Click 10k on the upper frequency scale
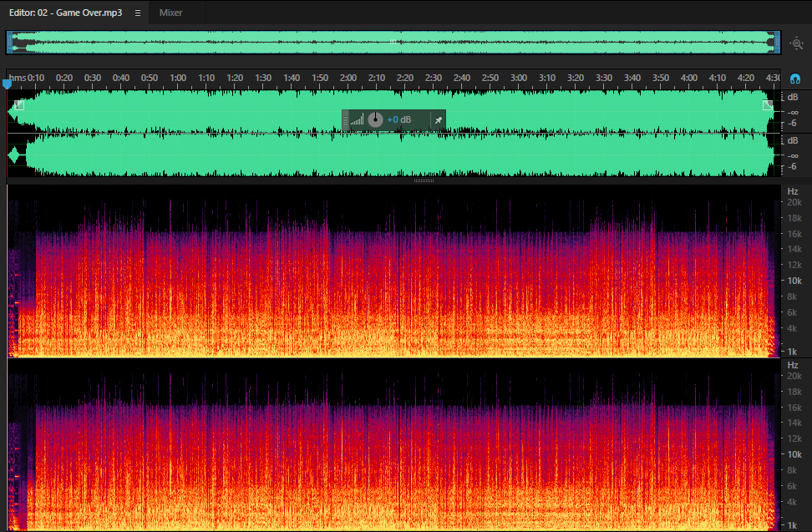 tap(794, 281)
